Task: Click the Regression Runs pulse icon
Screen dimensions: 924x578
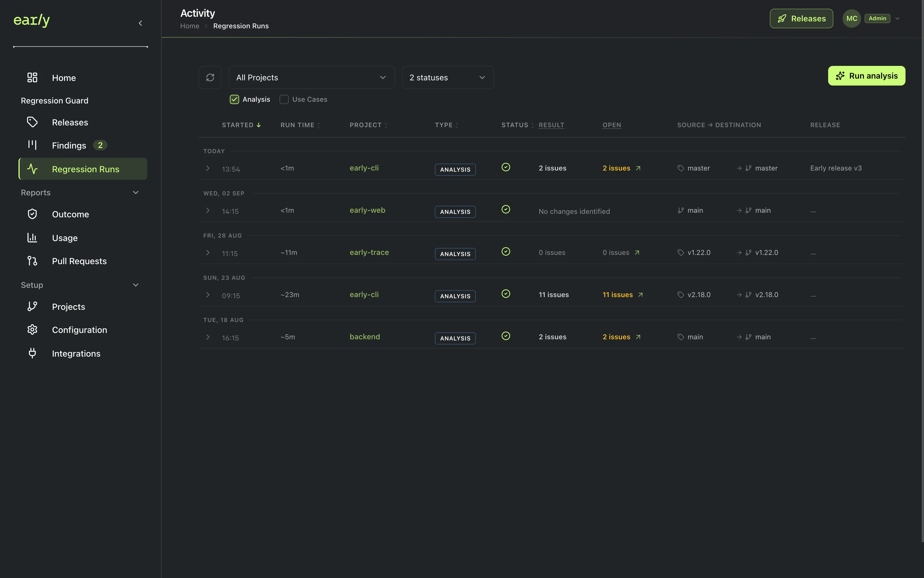Action: (32, 168)
